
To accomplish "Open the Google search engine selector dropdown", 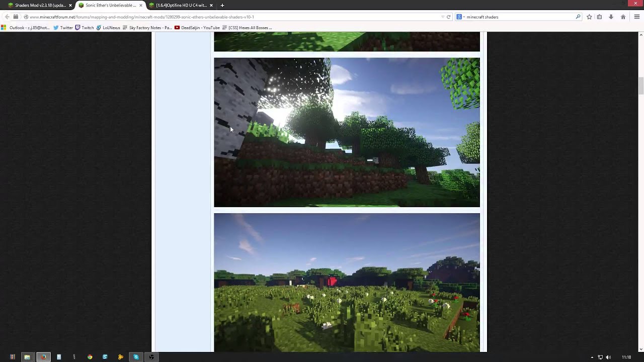I will 460,17.
